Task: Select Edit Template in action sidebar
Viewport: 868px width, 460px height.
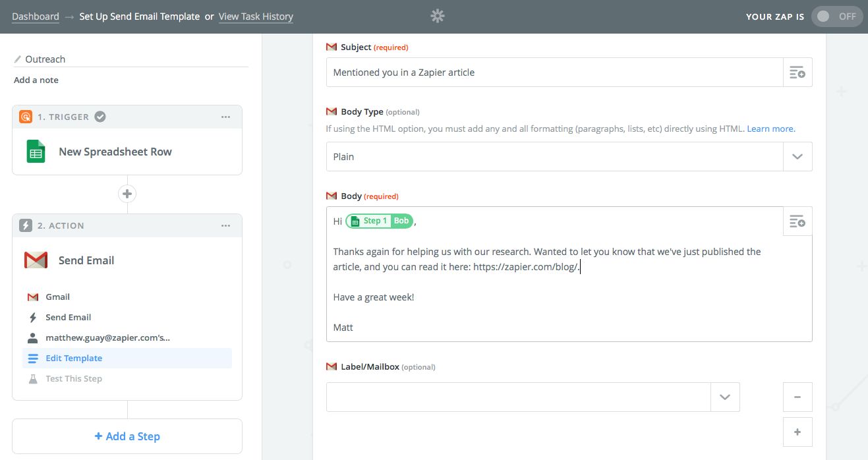Action: point(74,359)
